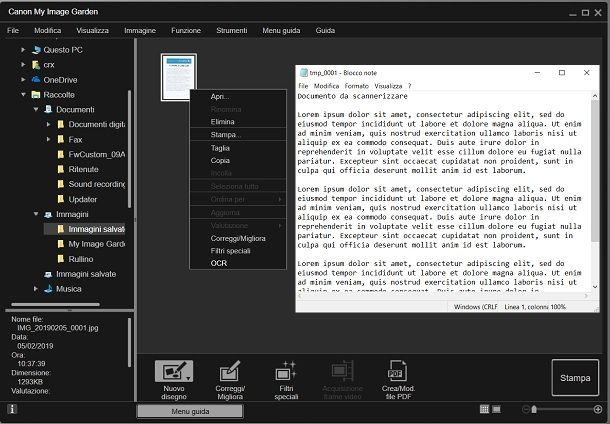Open Formato menu in Blocco note
The image size is (610, 424).
coord(356,86)
